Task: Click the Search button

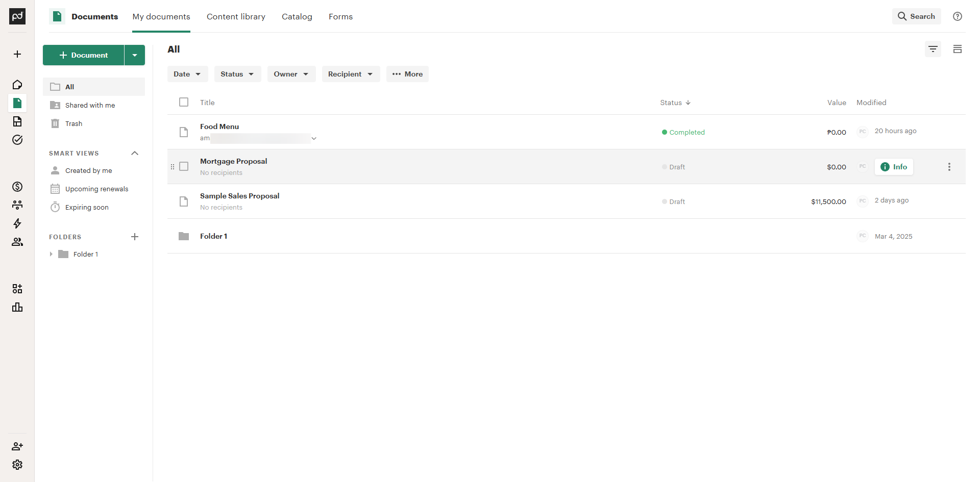Action: (x=916, y=16)
